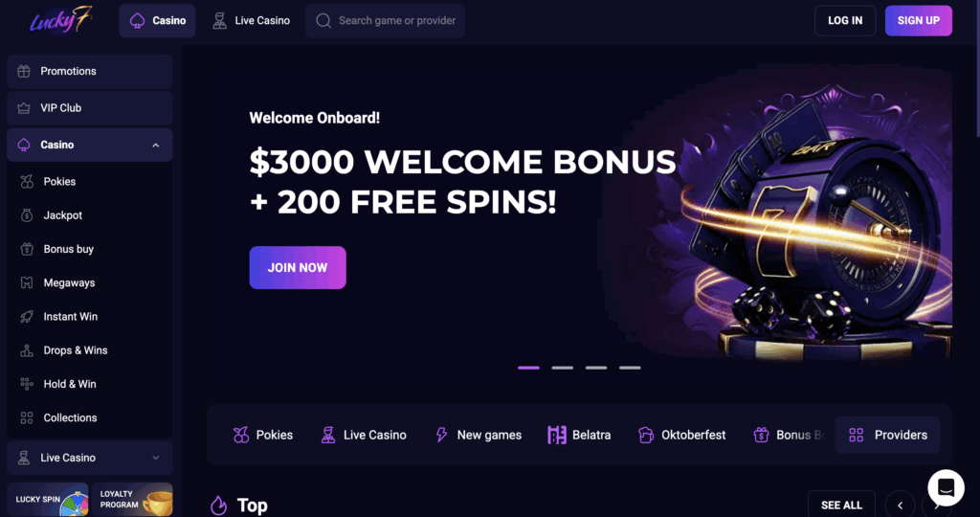980x517 pixels.
Task: Click the Instant Win rocket icon
Action: (27, 316)
